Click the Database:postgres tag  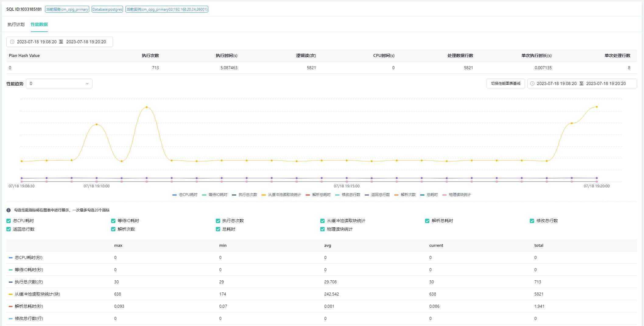(x=107, y=9)
